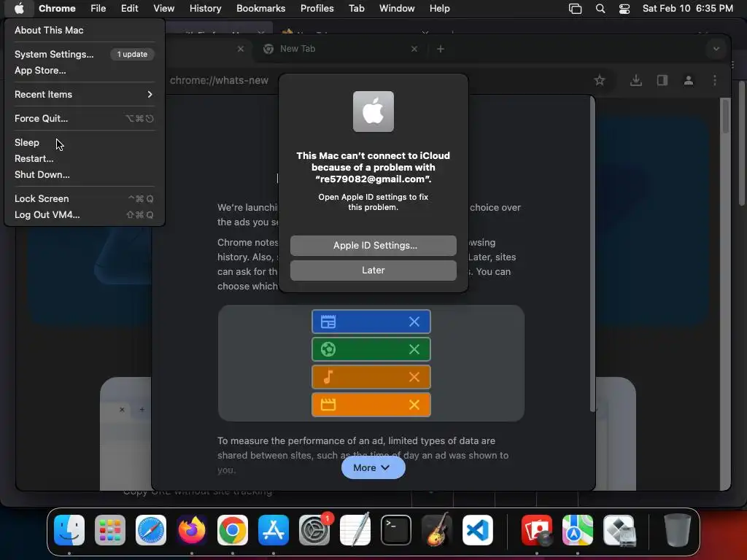Open a new tab with plus button
Screen dimensions: 747x560
pos(440,49)
